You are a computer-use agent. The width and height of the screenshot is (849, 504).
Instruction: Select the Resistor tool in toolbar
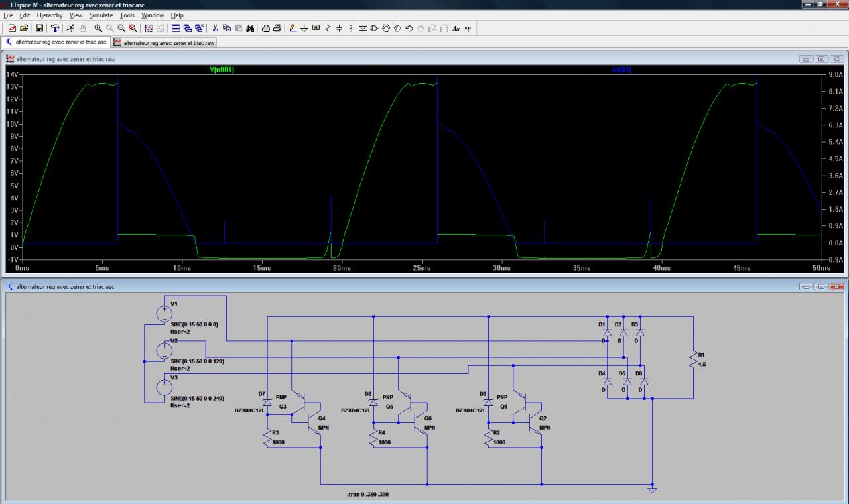pos(328,28)
